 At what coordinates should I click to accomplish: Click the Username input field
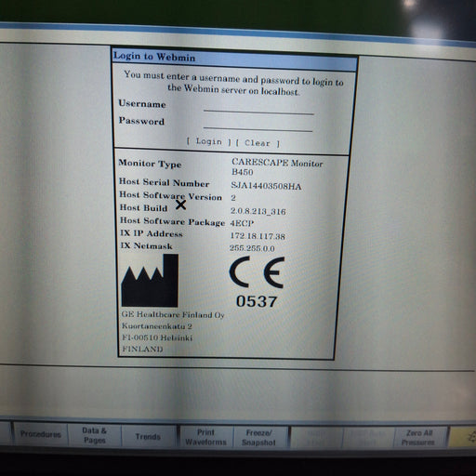(x=258, y=108)
